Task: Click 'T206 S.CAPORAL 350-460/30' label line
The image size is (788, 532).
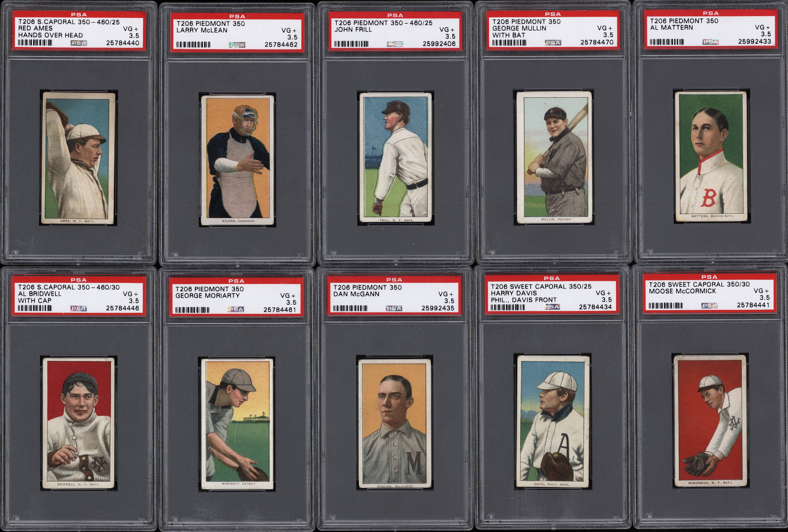Action: point(68,287)
